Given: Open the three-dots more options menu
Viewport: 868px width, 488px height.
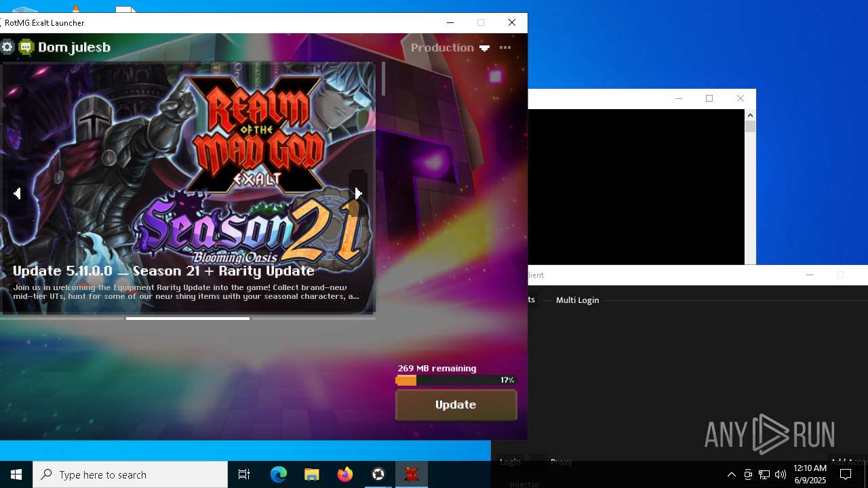Looking at the screenshot, I should coord(505,47).
